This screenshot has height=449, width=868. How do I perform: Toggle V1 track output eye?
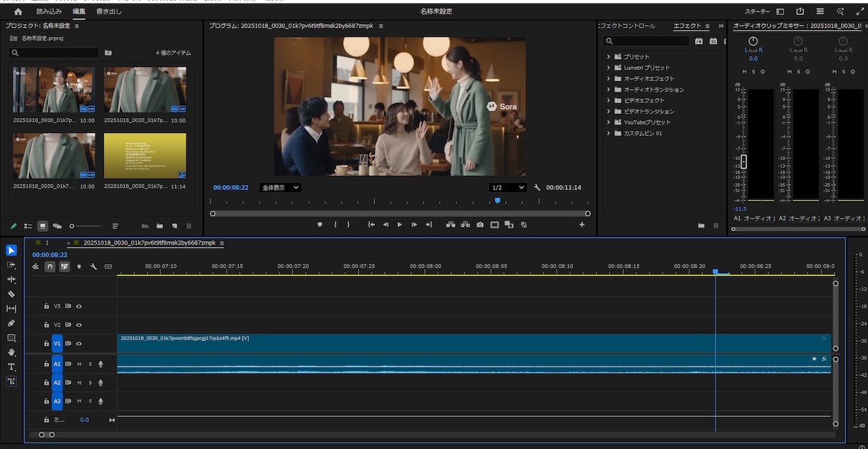click(x=79, y=344)
